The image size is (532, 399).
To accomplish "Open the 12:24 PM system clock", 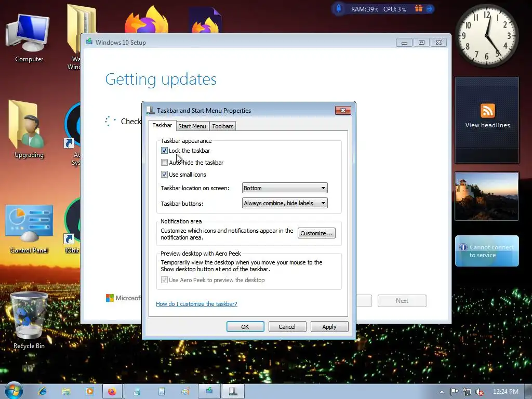I will [506, 392].
